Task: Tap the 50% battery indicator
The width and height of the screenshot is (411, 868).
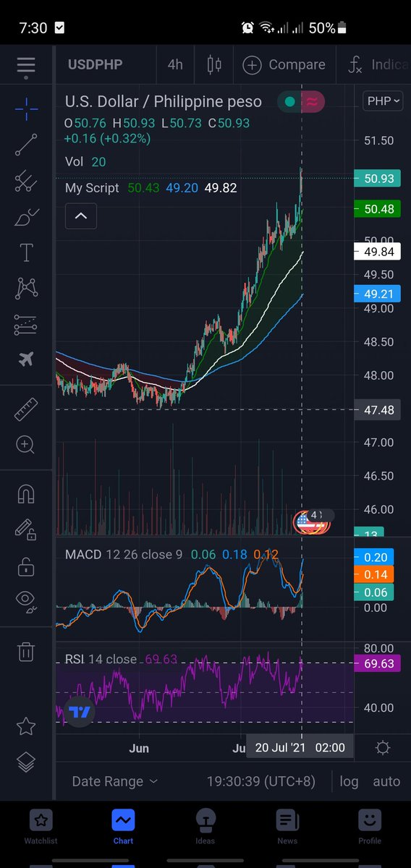Action: (x=329, y=28)
